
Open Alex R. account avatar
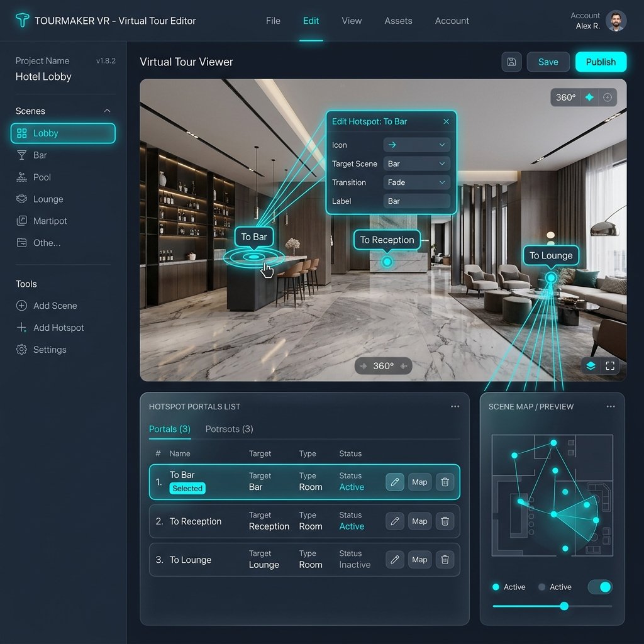[x=616, y=21]
